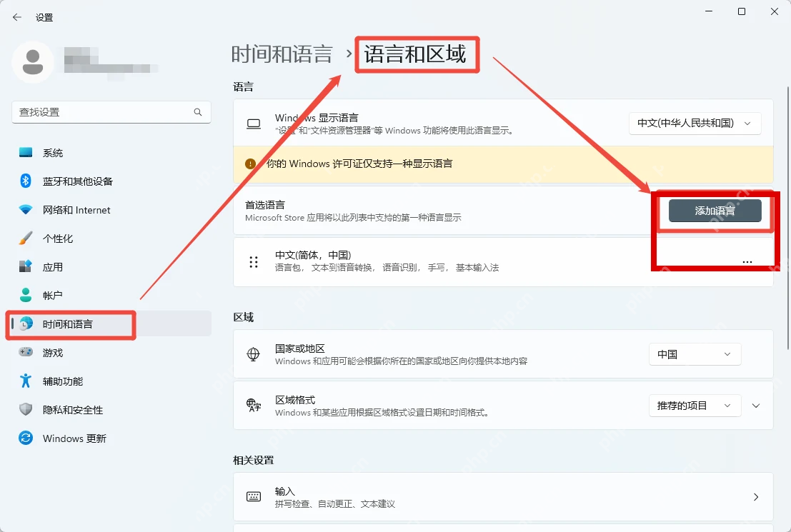The image size is (791, 532).
Task: Select 应用 in sidebar
Action: point(110,267)
